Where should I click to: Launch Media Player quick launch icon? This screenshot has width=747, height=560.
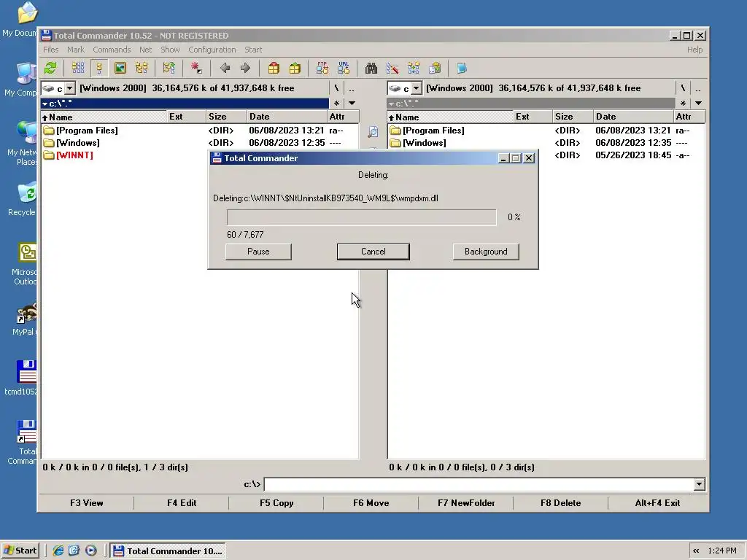coord(90,551)
